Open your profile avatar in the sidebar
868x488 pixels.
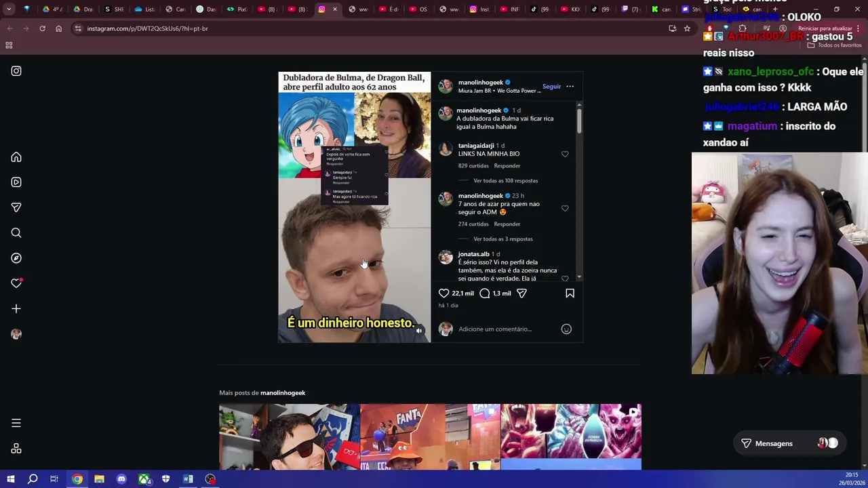tap(16, 334)
